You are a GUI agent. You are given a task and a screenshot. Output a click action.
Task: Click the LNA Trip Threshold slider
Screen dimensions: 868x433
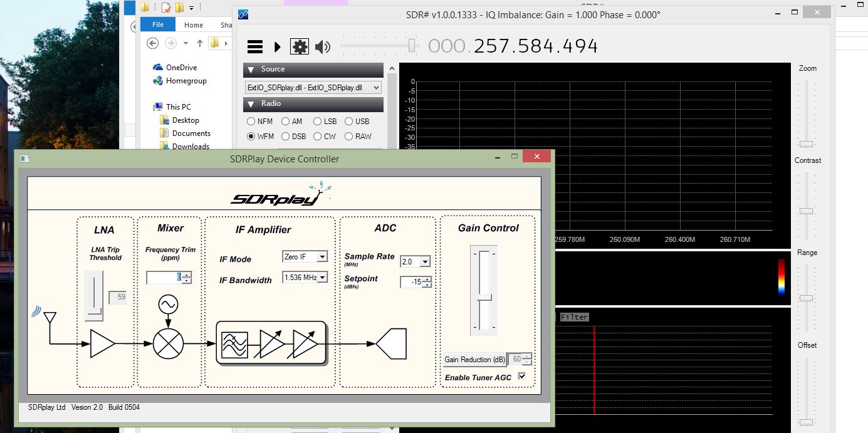click(94, 296)
